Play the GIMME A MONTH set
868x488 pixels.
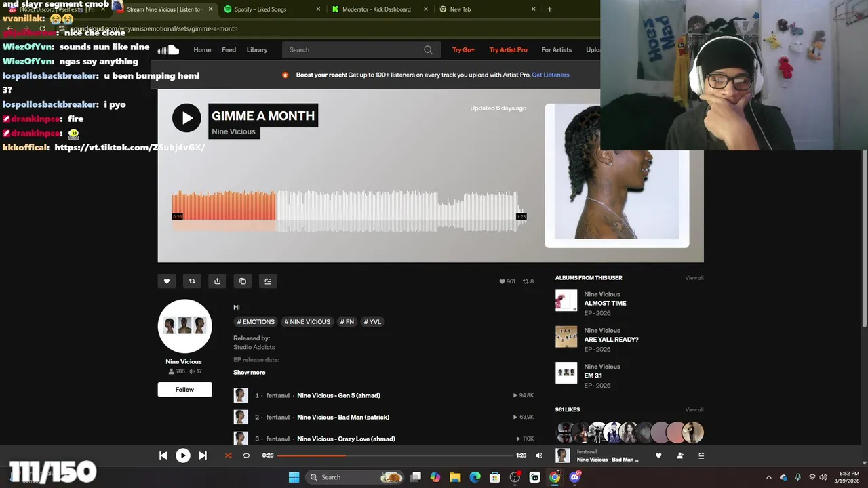[186, 118]
